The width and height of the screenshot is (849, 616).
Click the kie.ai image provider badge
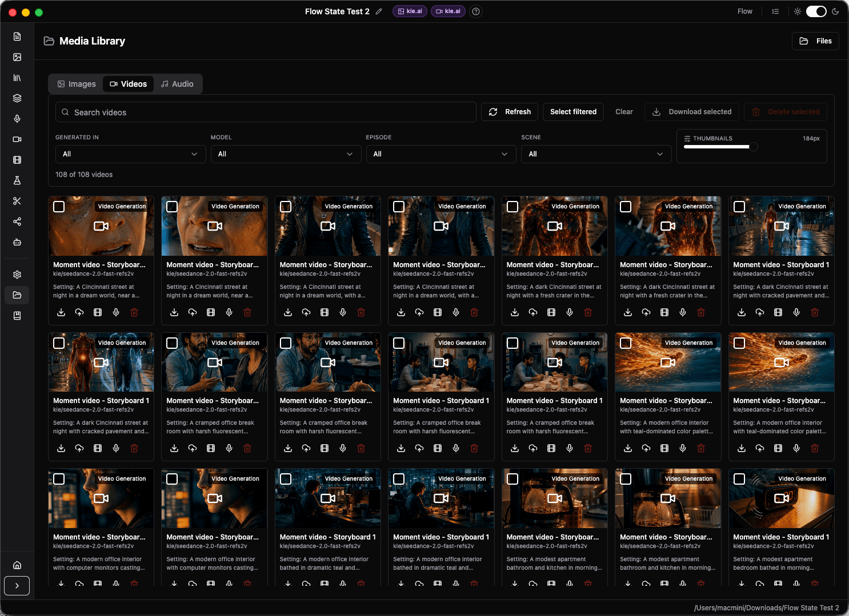[x=410, y=11]
